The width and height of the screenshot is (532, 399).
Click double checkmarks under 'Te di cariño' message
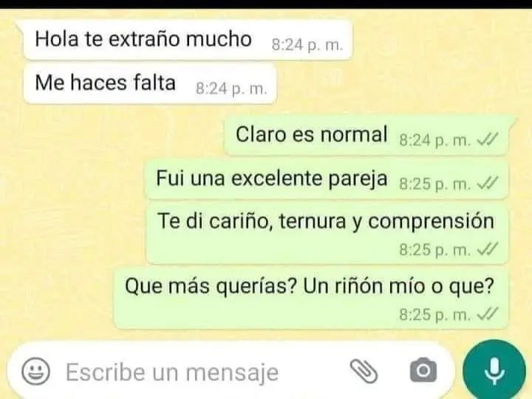487,250
